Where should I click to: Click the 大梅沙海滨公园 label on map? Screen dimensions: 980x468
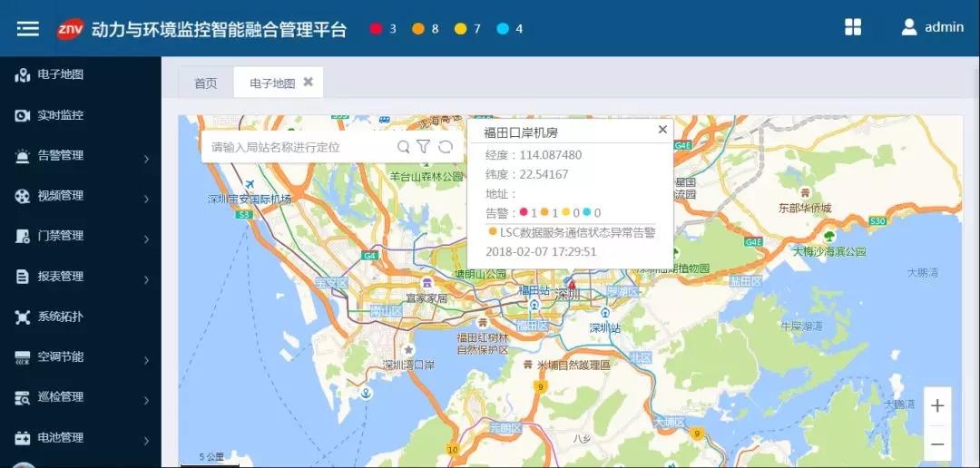[829, 252]
